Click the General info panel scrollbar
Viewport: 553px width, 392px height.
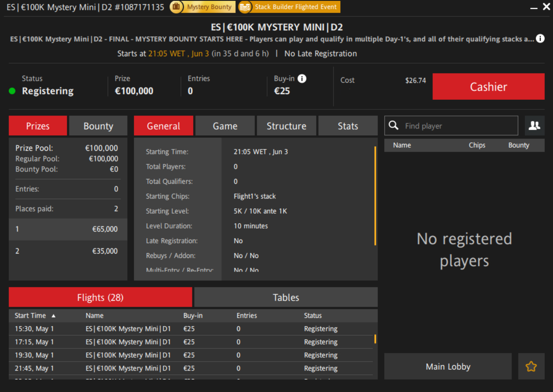pyautogui.click(x=375, y=196)
